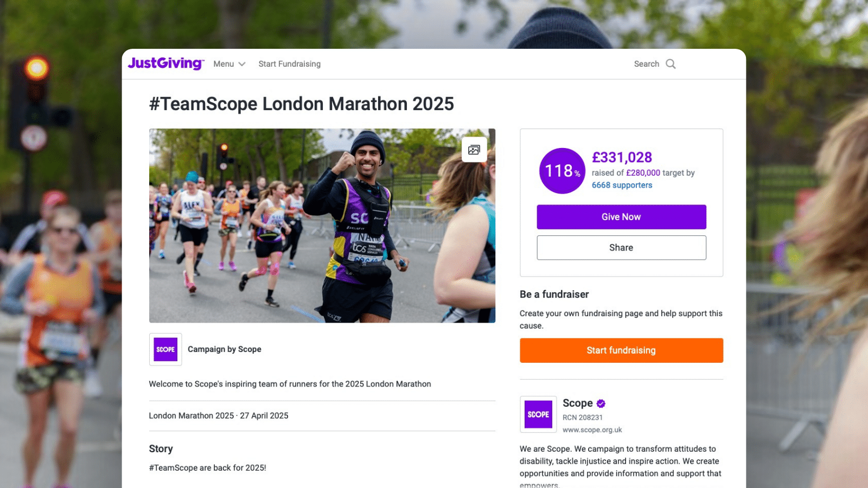Click the Scope charity name heading
The image size is (868, 488).
point(577,403)
